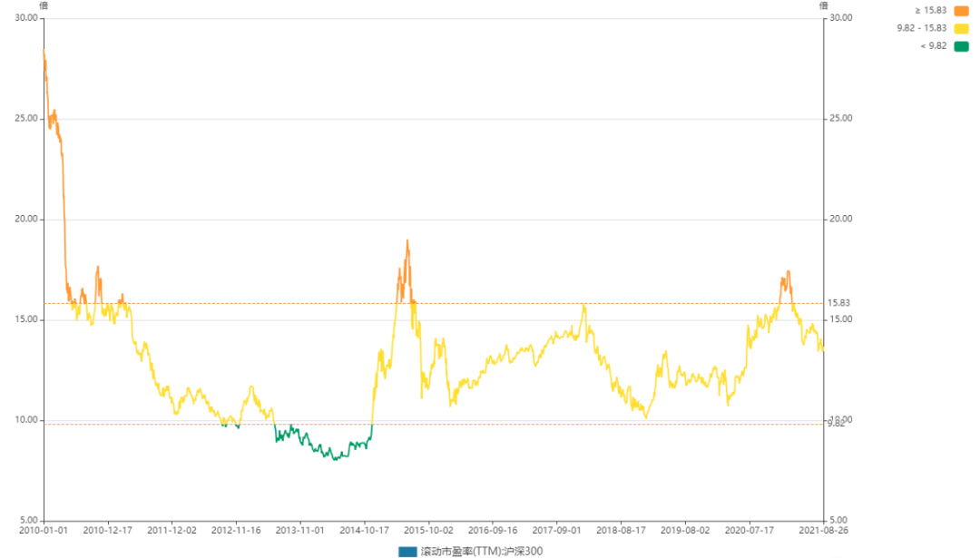
Task: Click the blue 滚动市盈率 series legend swatch
Action: coord(407,552)
